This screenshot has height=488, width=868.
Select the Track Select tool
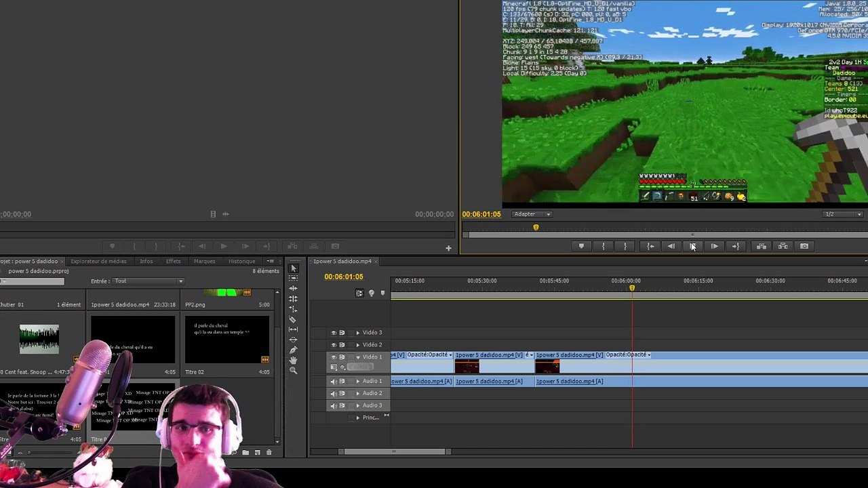pos(294,279)
